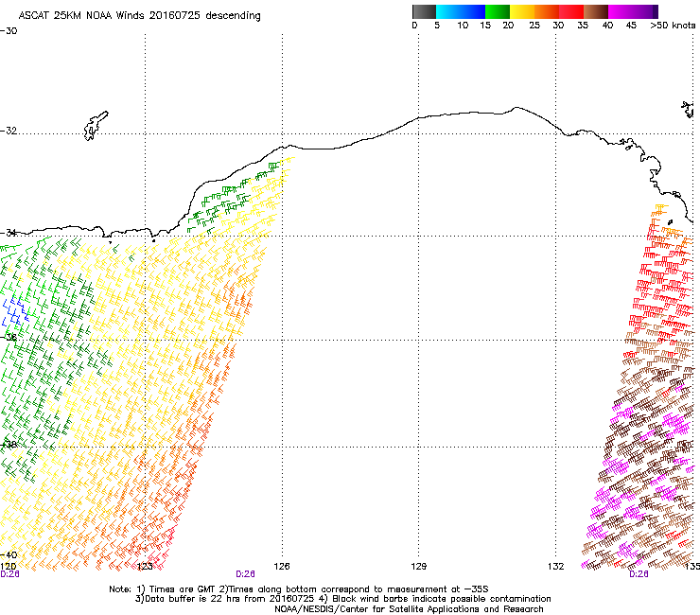
Task: Click the gray 0-5 knots legend segment
Action: pos(424,11)
